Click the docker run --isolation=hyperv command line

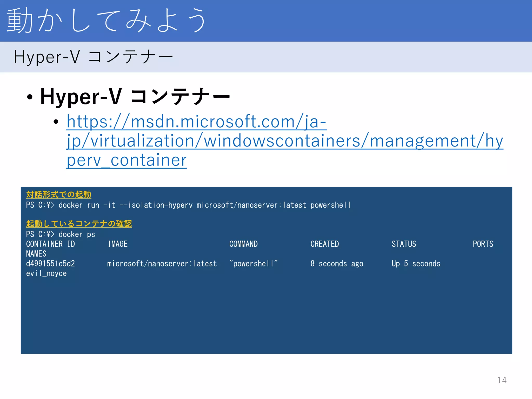188,205
